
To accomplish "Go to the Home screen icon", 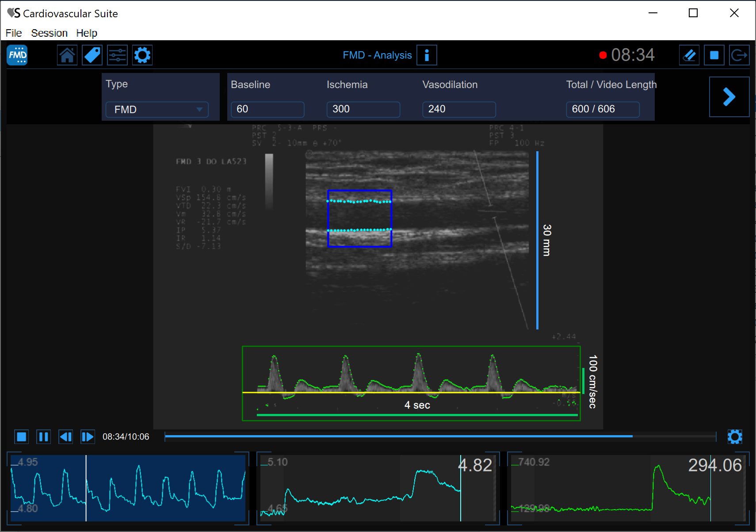I will point(67,55).
